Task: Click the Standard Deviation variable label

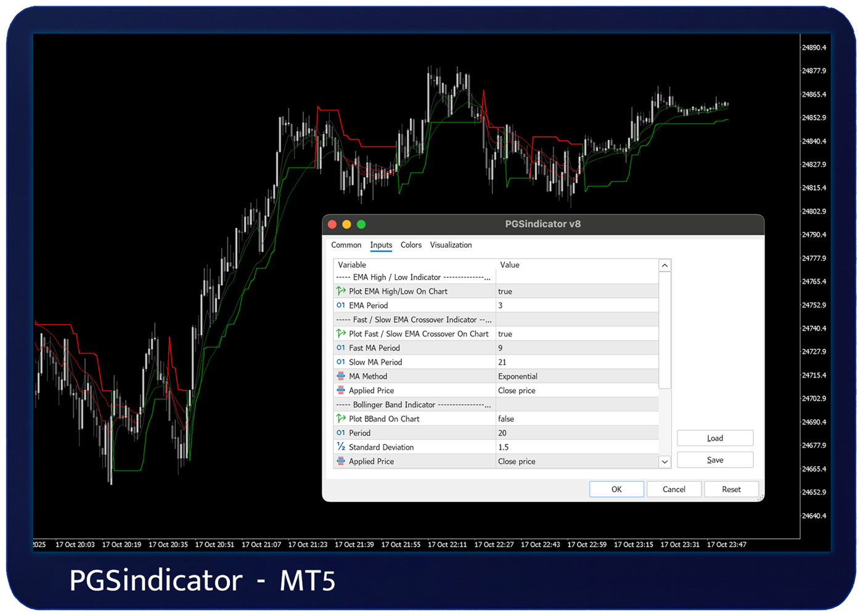Action: coord(381,447)
